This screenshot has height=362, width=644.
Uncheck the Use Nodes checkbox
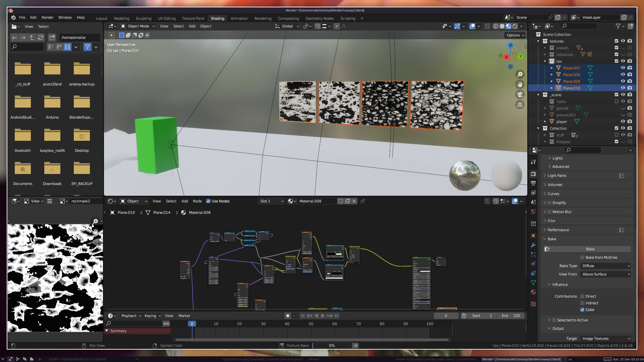tap(208, 201)
